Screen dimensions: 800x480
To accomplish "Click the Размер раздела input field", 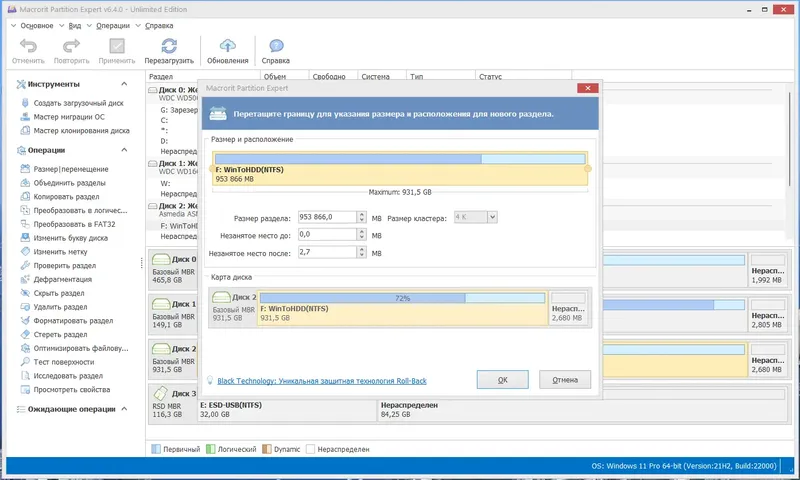I will (327, 217).
